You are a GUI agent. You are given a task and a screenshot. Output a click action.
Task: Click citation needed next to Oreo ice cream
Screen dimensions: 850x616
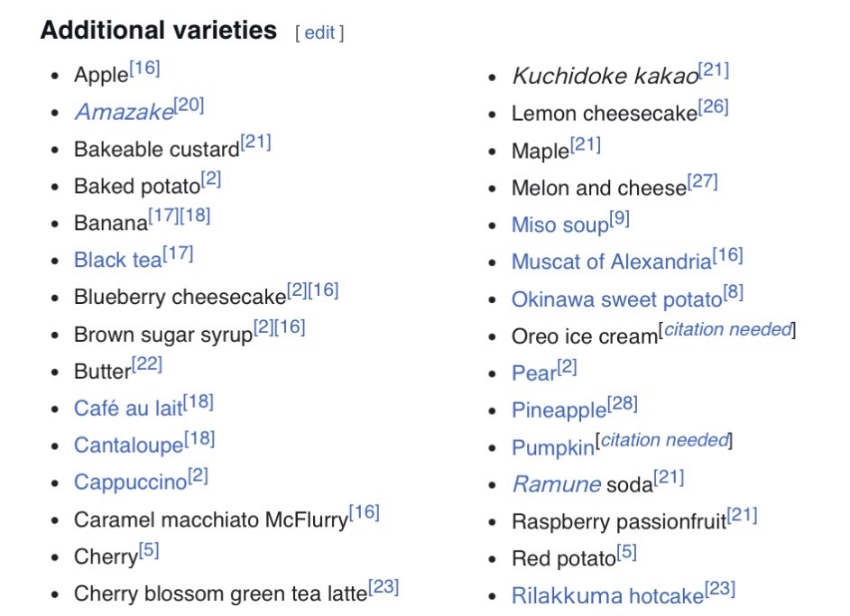pos(727,330)
